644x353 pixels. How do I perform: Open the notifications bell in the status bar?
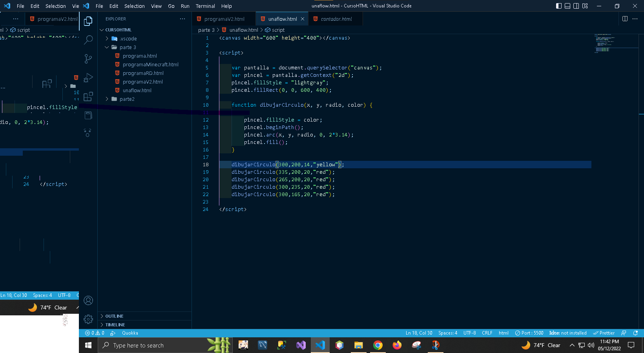pyautogui.click(x=635, y=333)
